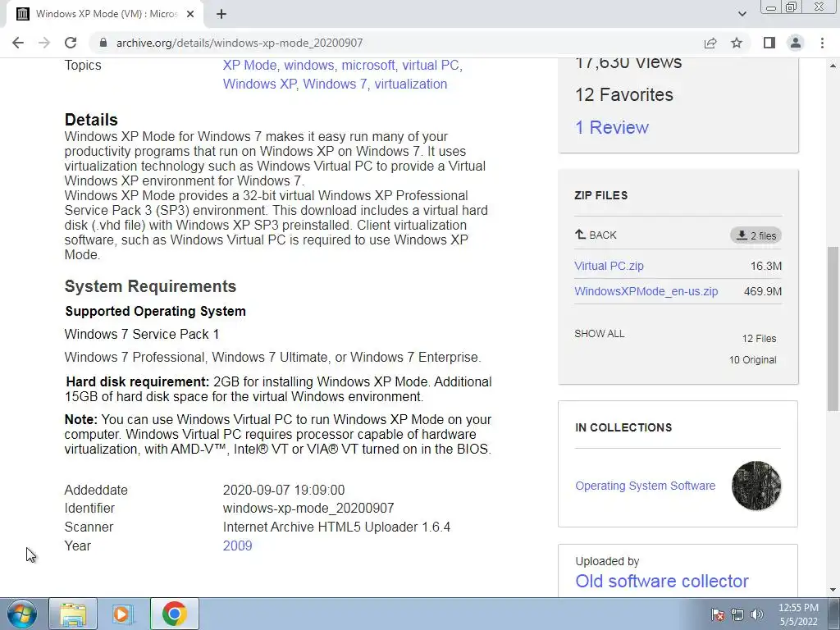840x630 pixels.
Task: Click the Addeddate value 2020-09-07 19:09:00
Action: click(x=284, y=491)
